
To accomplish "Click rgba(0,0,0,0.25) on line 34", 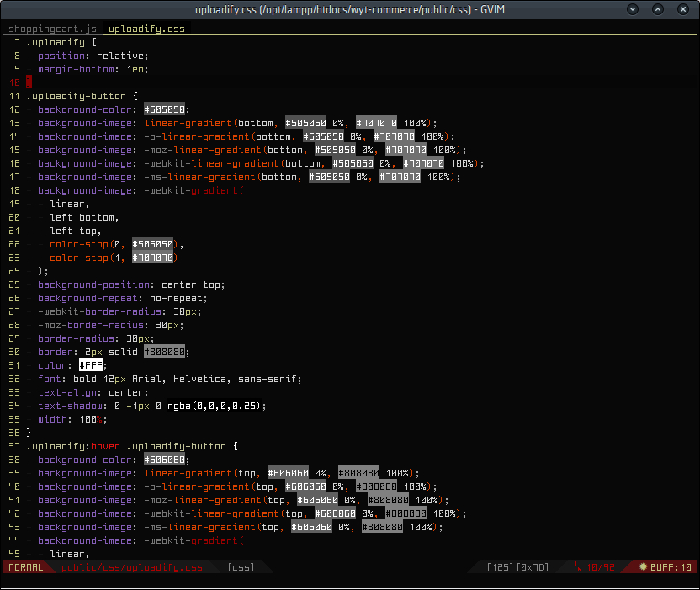I will pos(214,406).
